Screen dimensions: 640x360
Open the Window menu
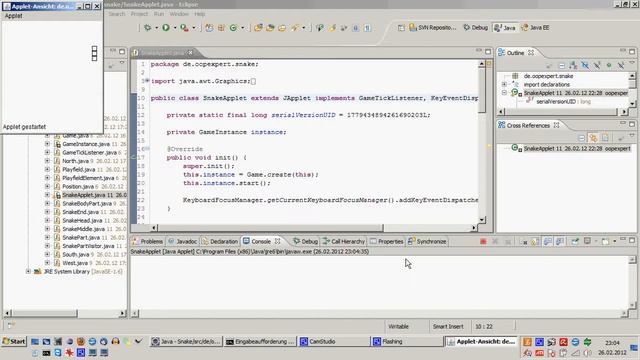tap(179, 14)
